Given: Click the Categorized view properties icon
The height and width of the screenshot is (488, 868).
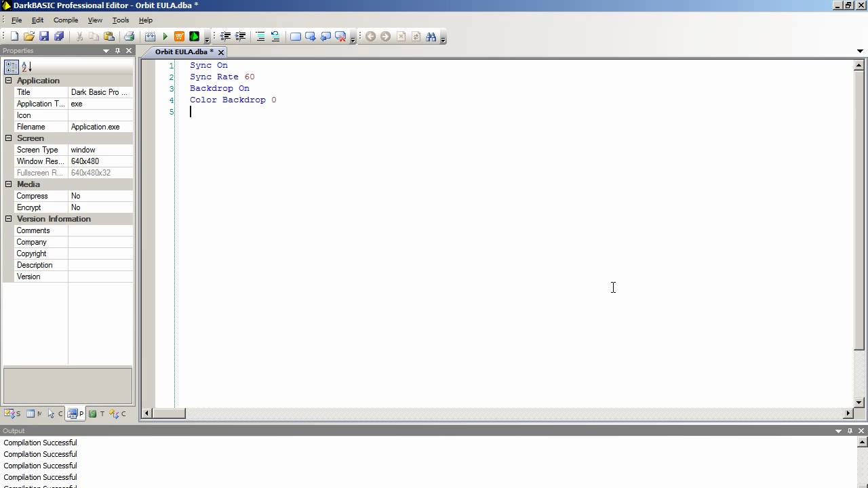Looking at the screenshot, I should click(x=11, y=66).
